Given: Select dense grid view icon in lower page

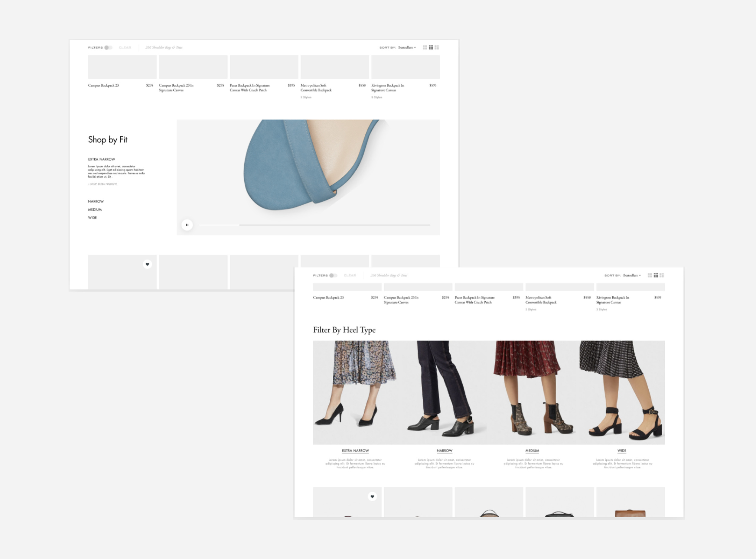Looking at the screenshot, I should point(656,275).
